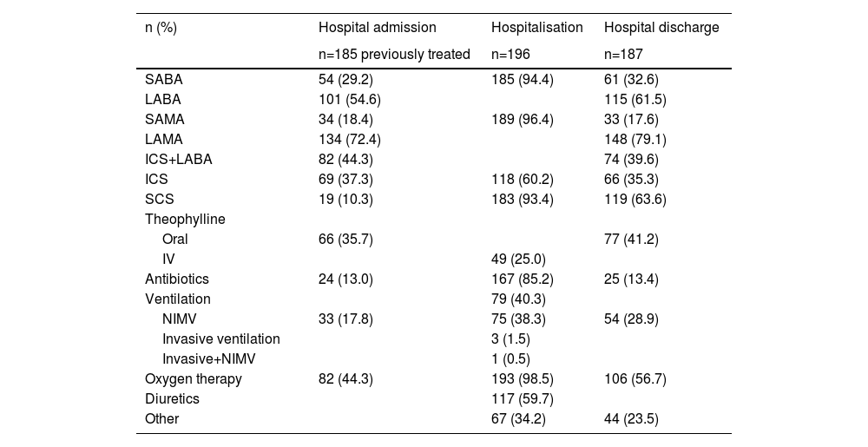Viewport: 868px width, 447px height.
Task: Select the "Invasive ventilation" row label
Action: click(x=221, y=339)
